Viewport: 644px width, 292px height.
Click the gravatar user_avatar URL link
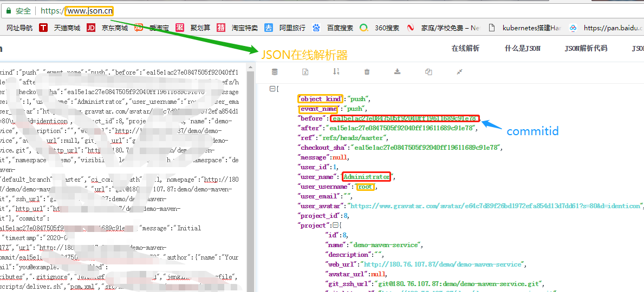coord(495,206)
